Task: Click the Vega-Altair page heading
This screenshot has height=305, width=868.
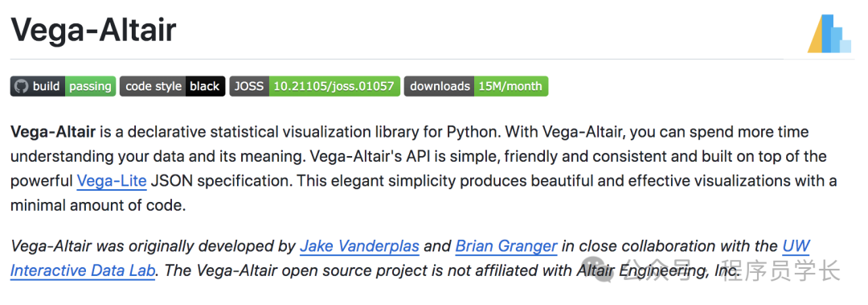Action: [x=93, y=30]
